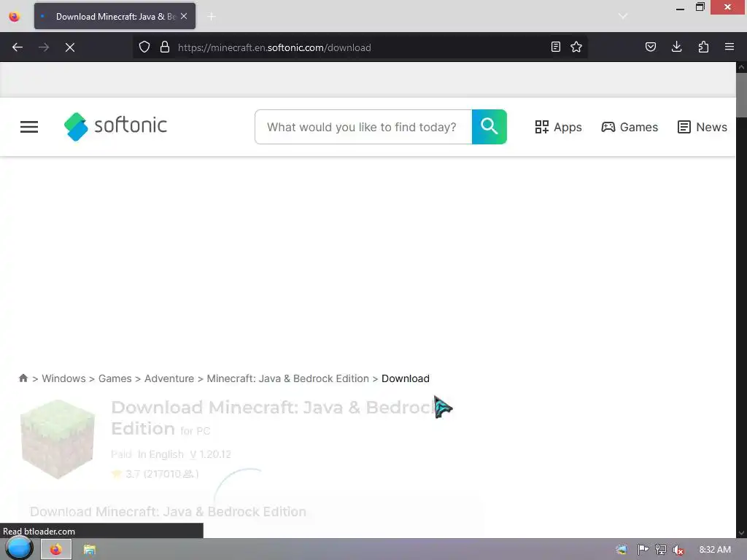Go back using the browser back arrow
Screen dimensions: 747x560
18,47
